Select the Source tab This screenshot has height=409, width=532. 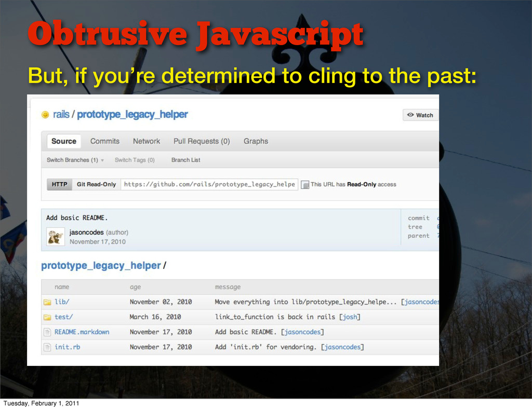point(64,141)
